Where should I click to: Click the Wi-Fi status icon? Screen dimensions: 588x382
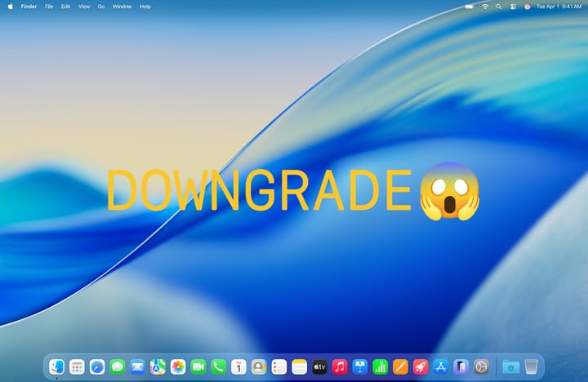coord(485,7)
